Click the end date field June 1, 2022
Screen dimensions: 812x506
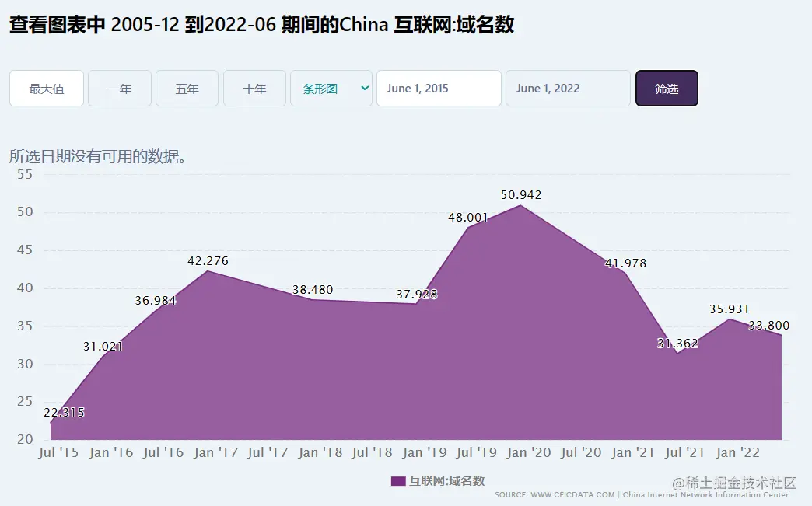point(568,89)
